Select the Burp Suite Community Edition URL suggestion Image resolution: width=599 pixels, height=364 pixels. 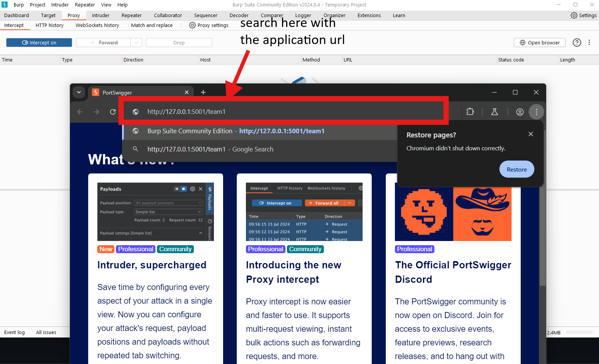(x=260, y=131)
